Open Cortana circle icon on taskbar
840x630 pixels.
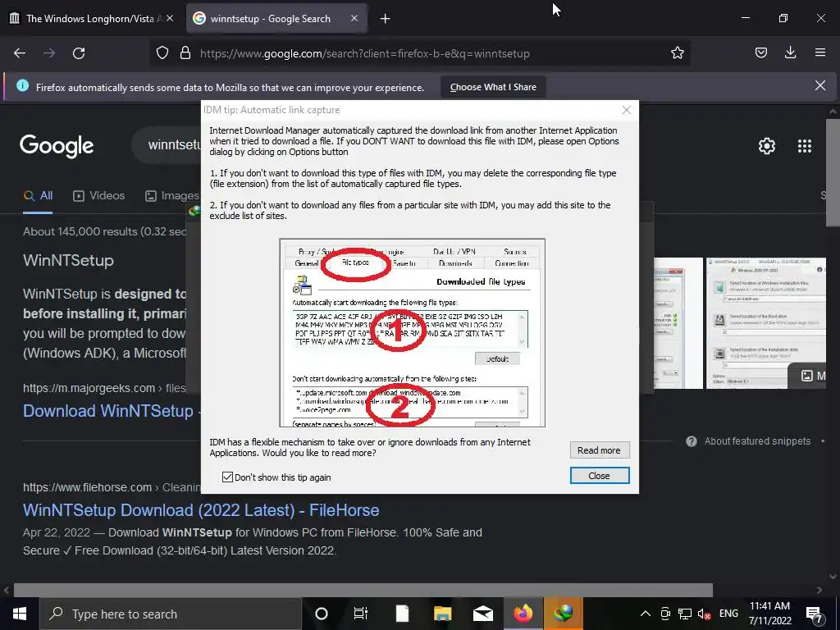tap(322, 614)
